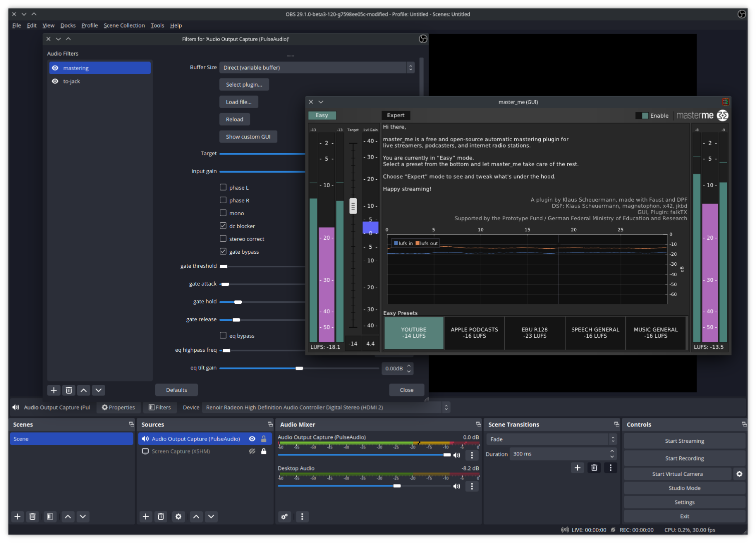Add a scene with Scenes plus icon
The image size is (756, 543).
18,516
